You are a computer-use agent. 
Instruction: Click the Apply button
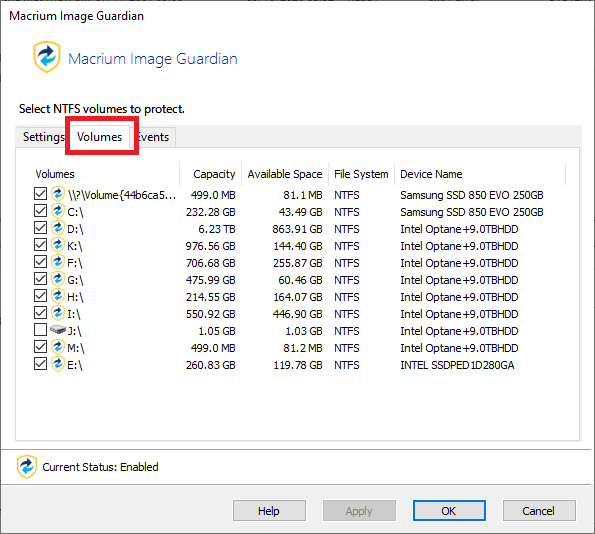tap(359, 511)
